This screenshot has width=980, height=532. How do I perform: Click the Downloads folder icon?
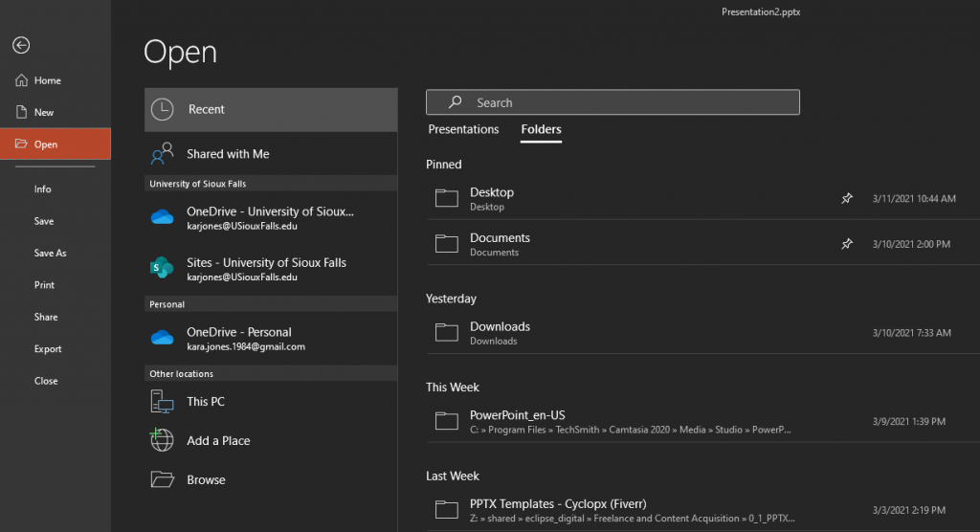click(x=447, y=333)
